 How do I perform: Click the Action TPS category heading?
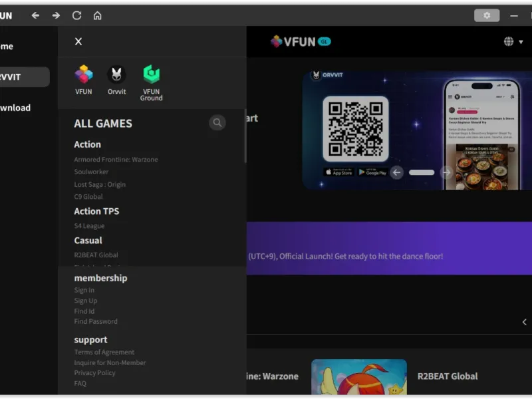[96, 211]
